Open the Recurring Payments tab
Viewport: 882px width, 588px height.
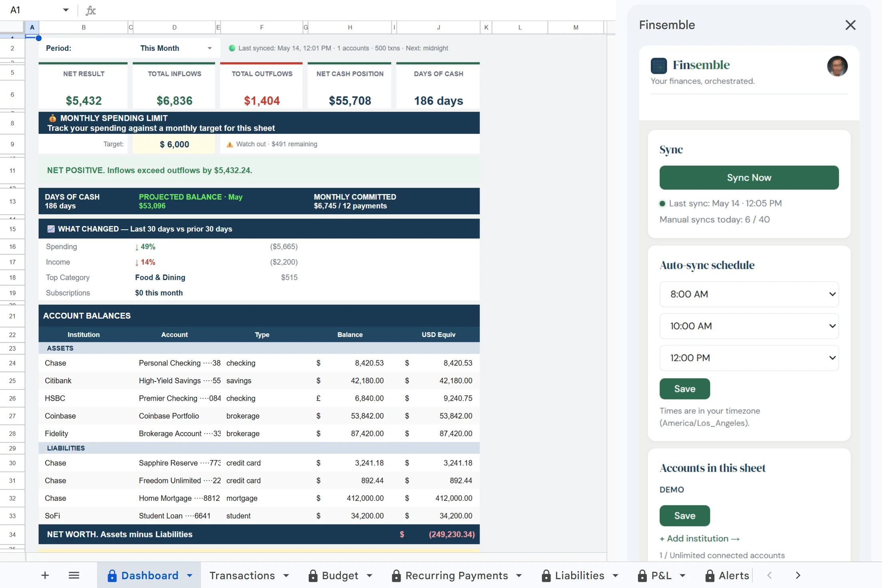pos(457,575)
